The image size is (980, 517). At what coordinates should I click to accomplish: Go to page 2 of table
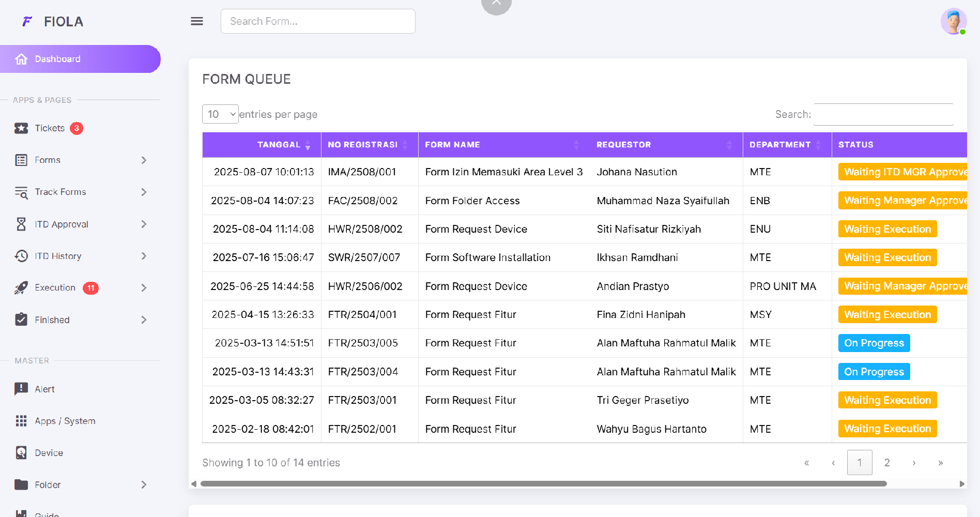[x=887, y=463]
